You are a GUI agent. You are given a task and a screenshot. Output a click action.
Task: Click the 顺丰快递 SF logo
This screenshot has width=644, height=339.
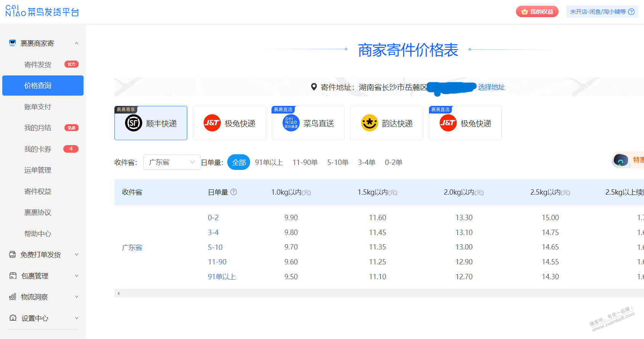point(133,123)
